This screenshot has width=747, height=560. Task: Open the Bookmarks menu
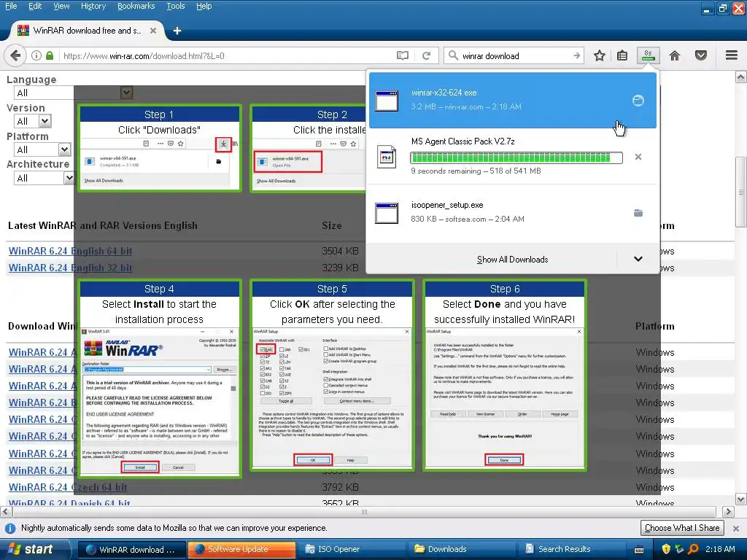point(136,6)
